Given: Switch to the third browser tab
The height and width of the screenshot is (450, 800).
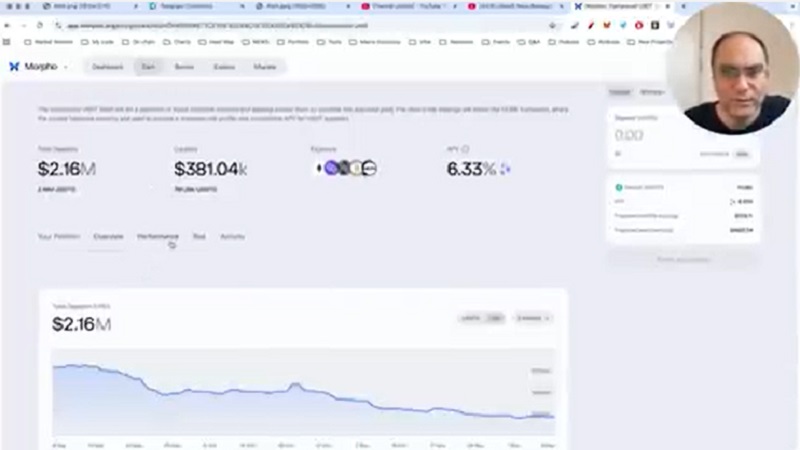Looking at the screenshot, I should pos(303,7).
